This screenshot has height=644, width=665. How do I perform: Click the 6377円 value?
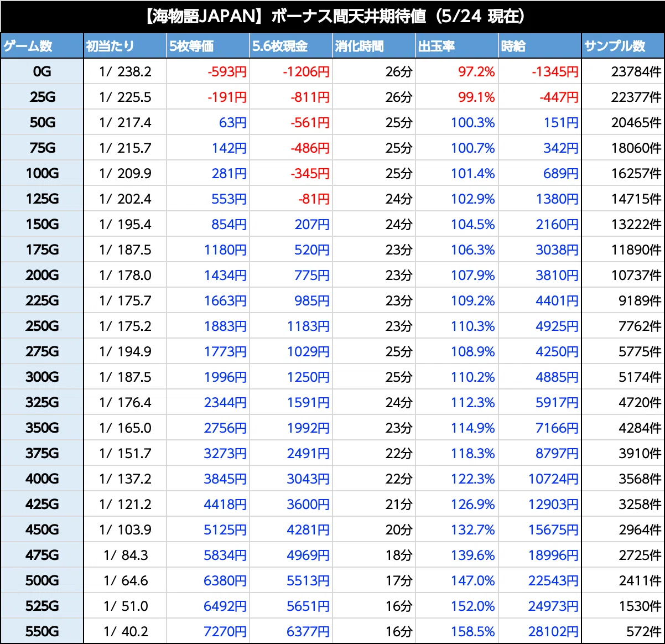308,631
